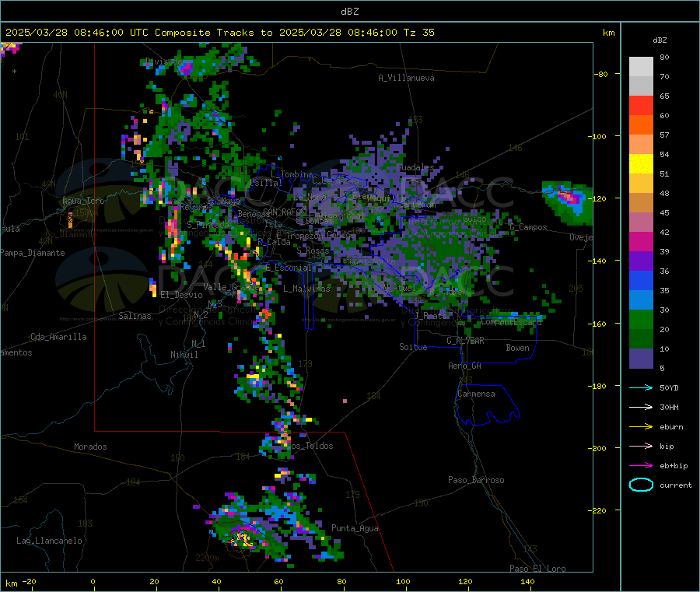Click the x-axis tick label '60'

click(278, 581)
